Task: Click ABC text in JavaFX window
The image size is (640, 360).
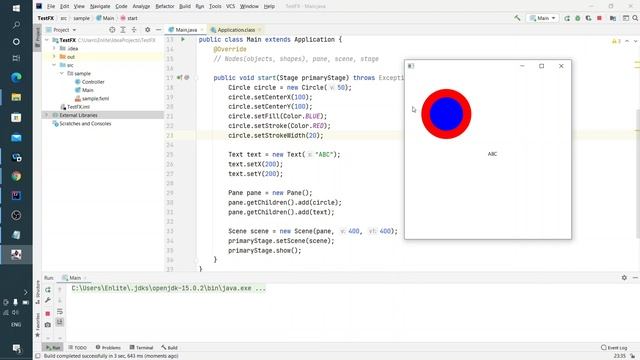Action: point(492,154)
